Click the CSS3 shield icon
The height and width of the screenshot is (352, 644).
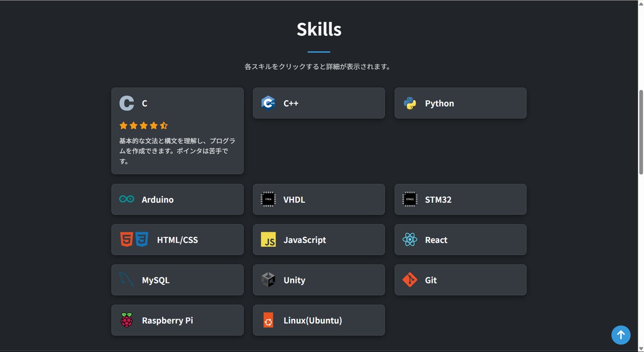point(141,240)
